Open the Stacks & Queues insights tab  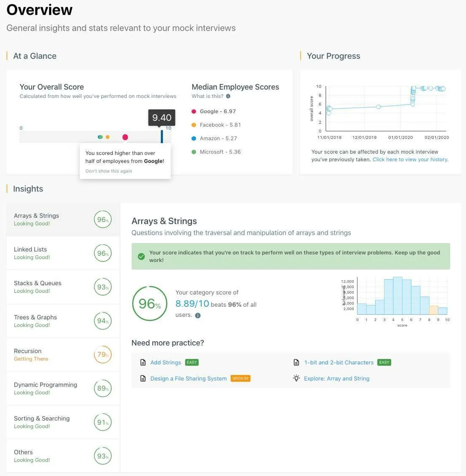click(x=63, y=287)
